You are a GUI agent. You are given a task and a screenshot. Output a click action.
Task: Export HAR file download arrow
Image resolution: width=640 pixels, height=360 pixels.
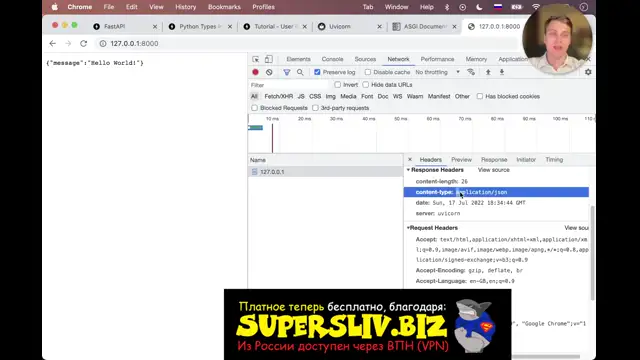[502, 72]
